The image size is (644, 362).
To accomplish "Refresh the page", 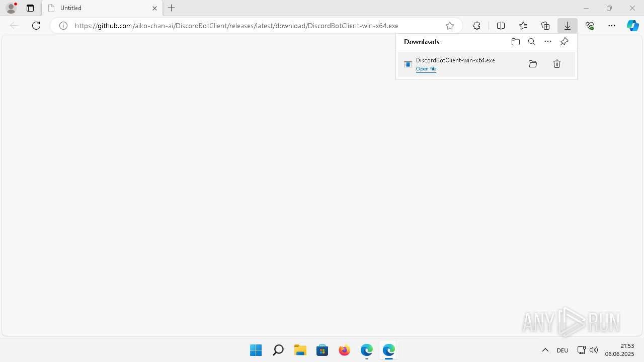I will 36,26.
